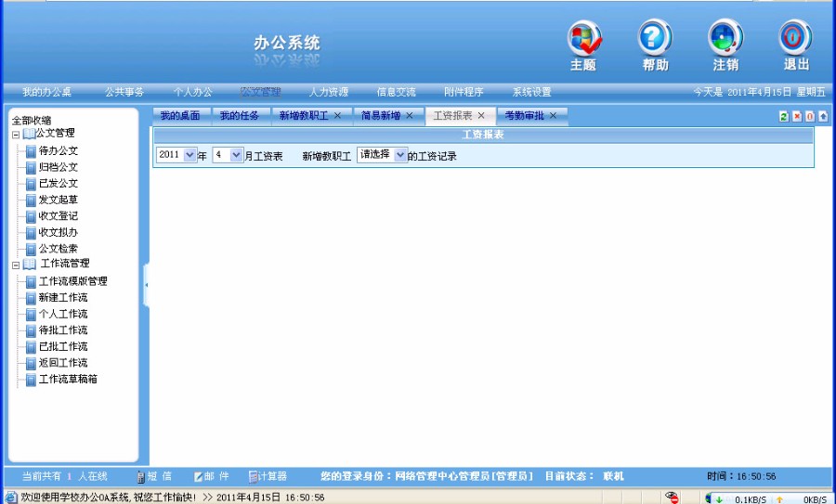Open 返回工作流 tree item
836x504 pixels.
[63, 363]
